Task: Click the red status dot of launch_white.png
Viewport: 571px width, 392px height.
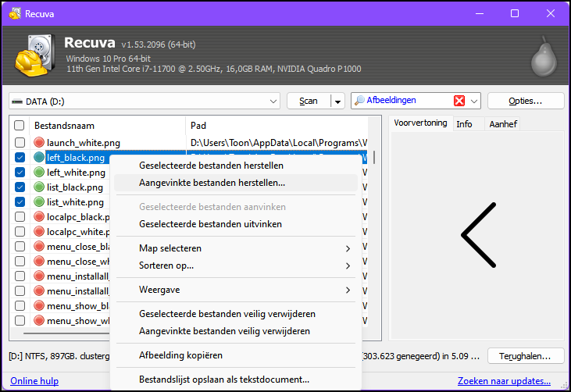Action: tap(39, 143)
